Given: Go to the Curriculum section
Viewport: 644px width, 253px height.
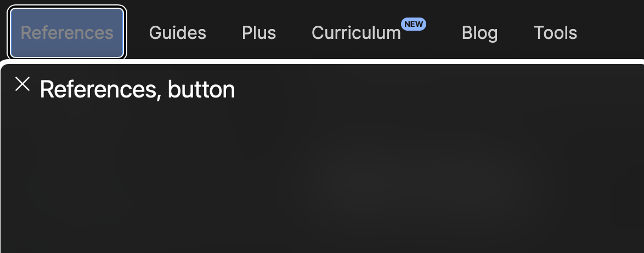Looking at the screenshot, I should point(356,33).
